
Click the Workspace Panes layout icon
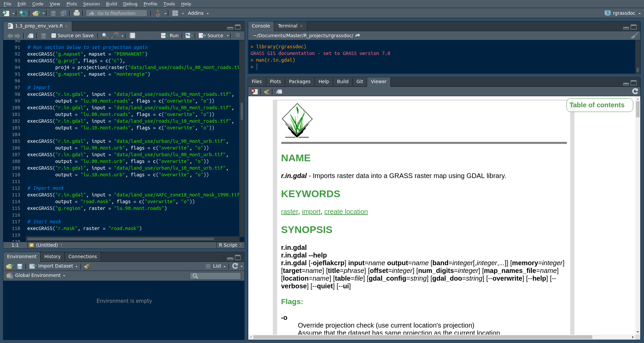[175, 13]
